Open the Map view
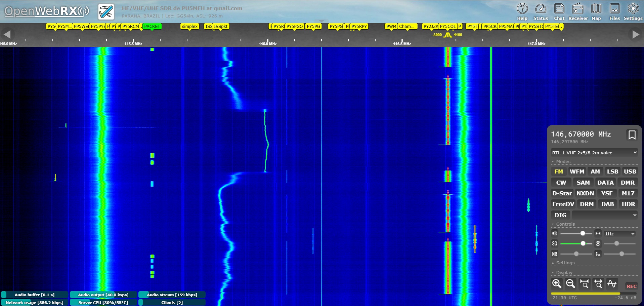Image resolution: width=644 pixels, height=306 pixels. click(x=596, y=12)
